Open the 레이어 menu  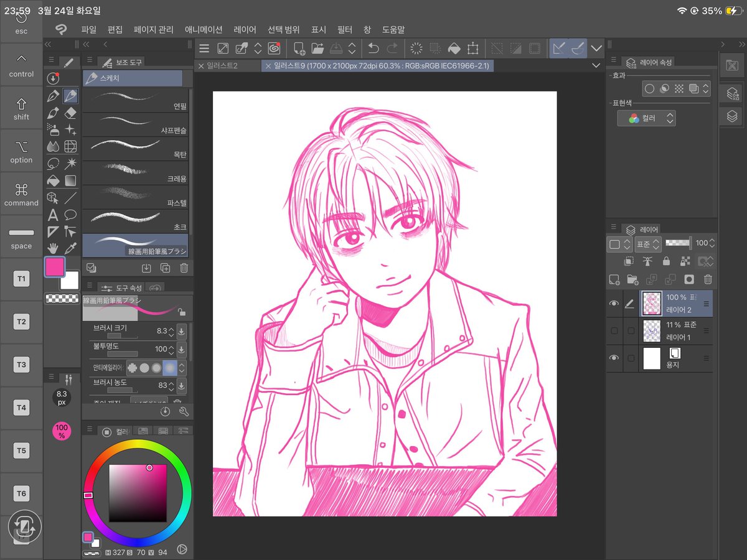click(x=245, y=29)
